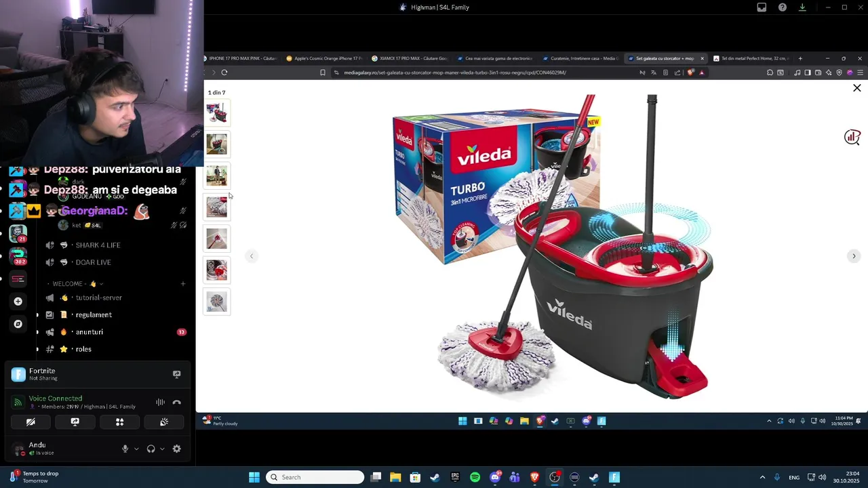Mute Discord microphone
The width and height of the screenshot is (868, 488).
click(125, 449)
